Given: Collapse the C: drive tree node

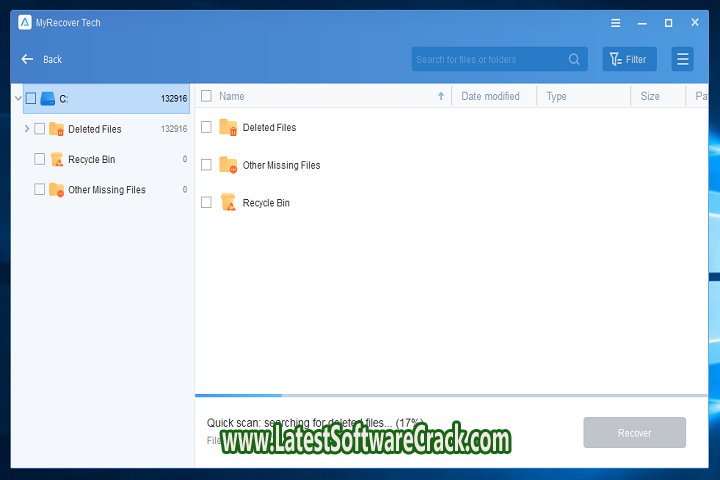Looking at the screenshot, I should click(17, 99).
